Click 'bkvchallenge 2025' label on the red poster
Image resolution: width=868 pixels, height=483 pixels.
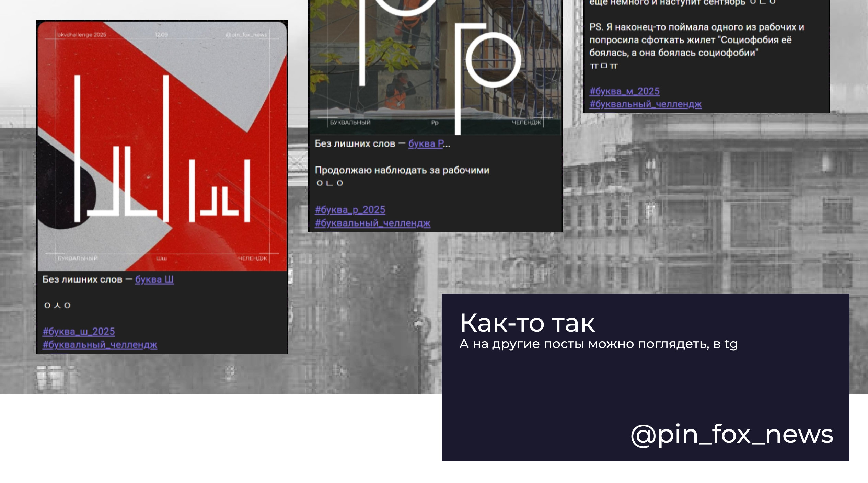pyautogui.click(x=82, y=35)
